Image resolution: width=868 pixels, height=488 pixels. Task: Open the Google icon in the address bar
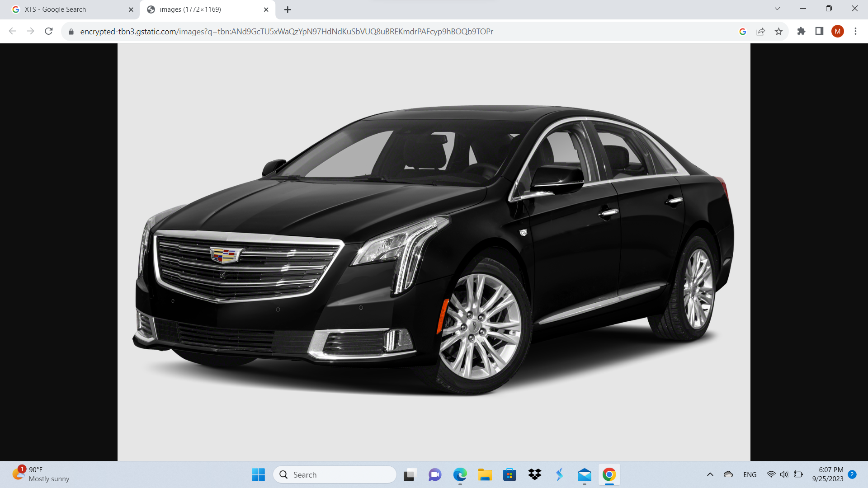click(742, 32)
